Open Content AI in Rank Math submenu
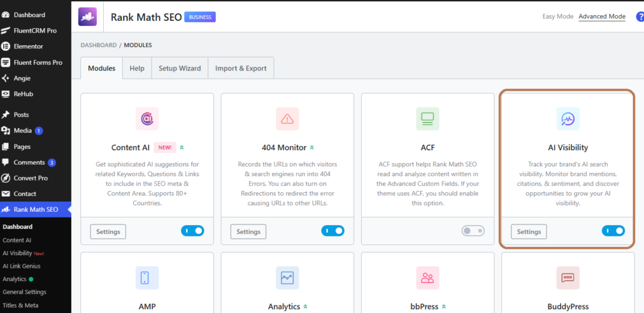 tap(17, 240)
